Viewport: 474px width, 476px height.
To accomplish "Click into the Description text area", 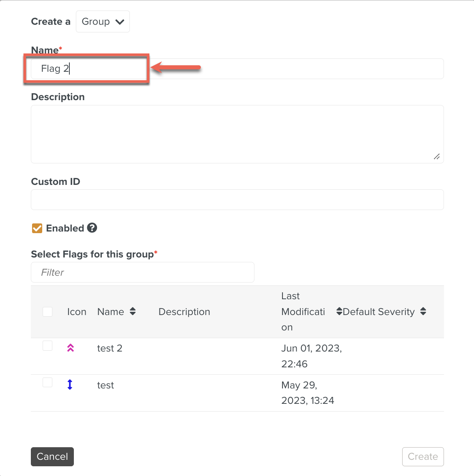I will coord(237,134).
